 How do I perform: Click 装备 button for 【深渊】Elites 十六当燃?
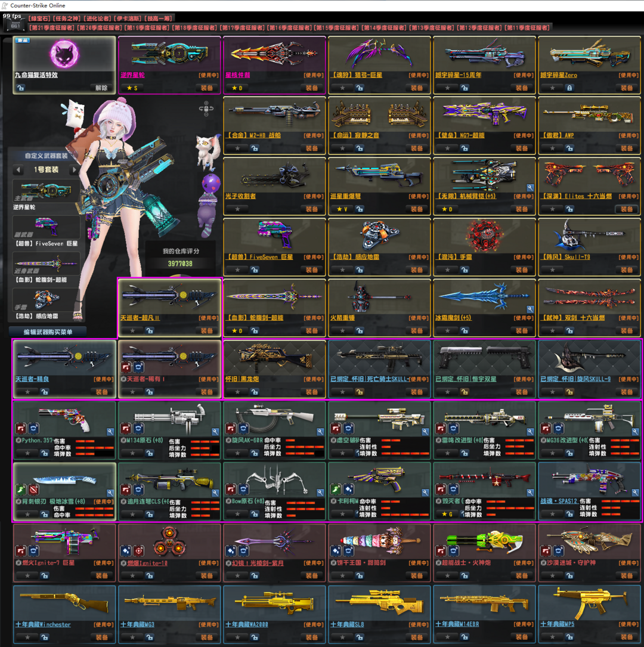click(627, 209)
